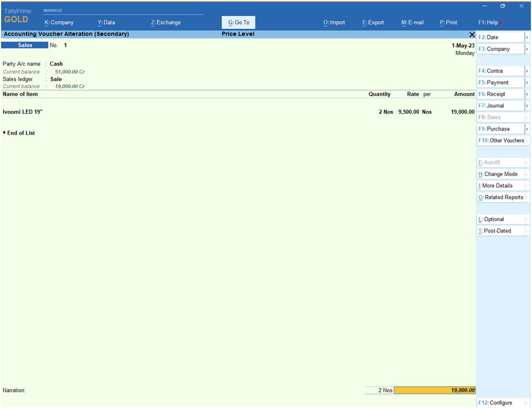Switch to F9: Purchase voucher
The width and height of the screenshot is (532, 408).
501,129
